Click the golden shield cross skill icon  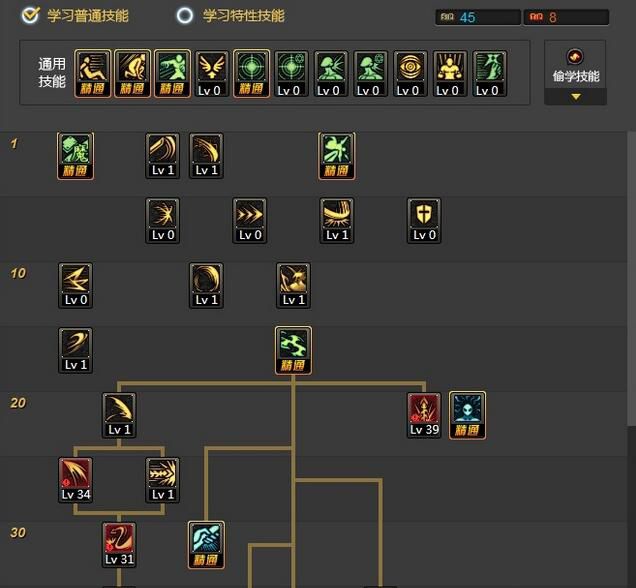click(424, 221)
